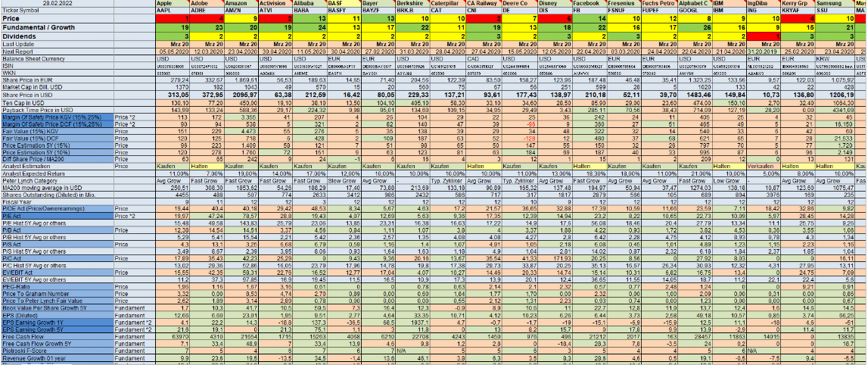Image resolution: width=868 pixels, height=365 pixels.
Task: Click the Fresenius column header
Action: point(623,3)
